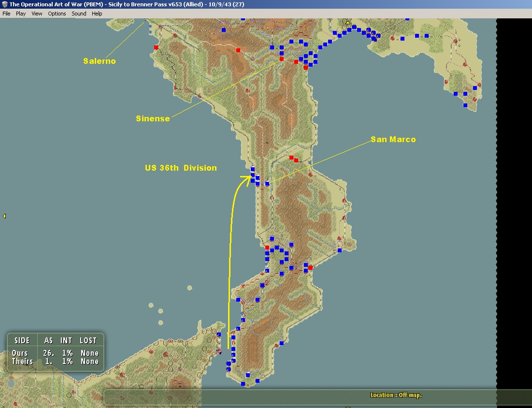This screenshot has width=532, height=408.
Task: Click Theirs AS value '1.'
Action: 49,361
